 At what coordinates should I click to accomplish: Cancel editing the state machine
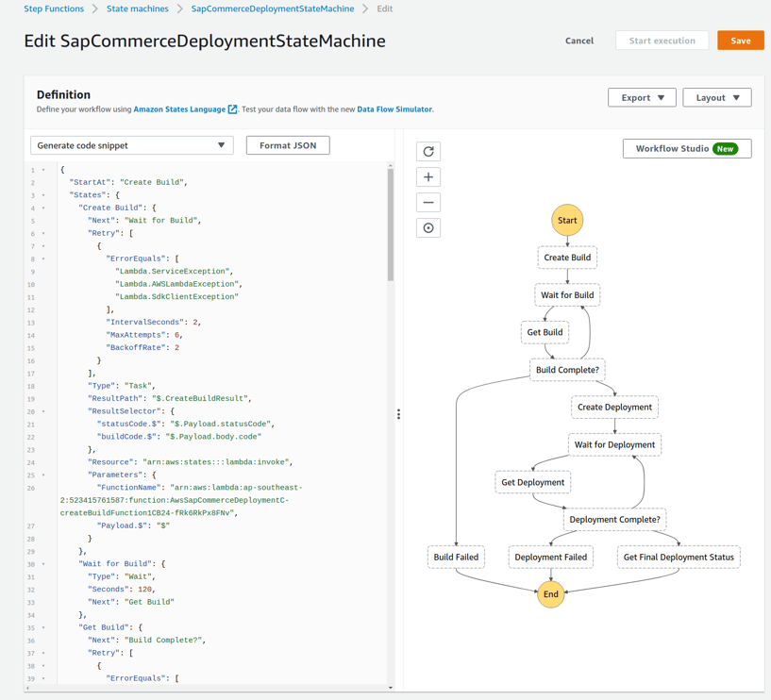pos(578,41)
